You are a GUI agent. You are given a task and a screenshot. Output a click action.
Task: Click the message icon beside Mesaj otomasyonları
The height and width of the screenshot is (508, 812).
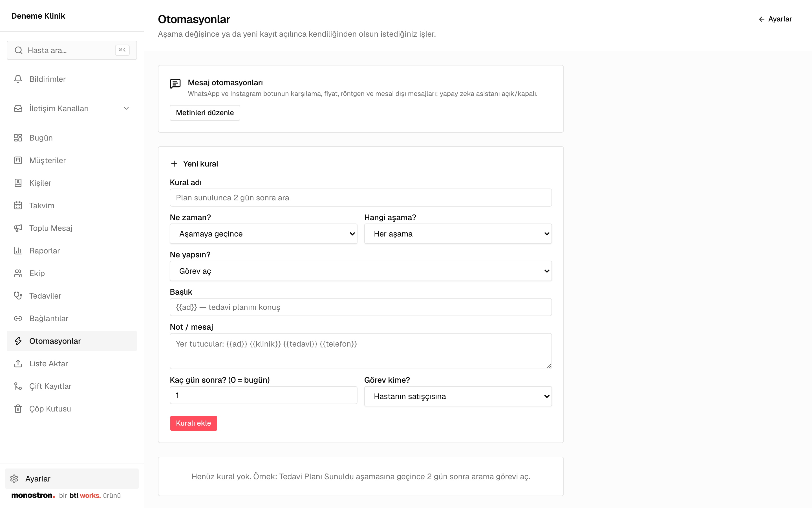175,84
